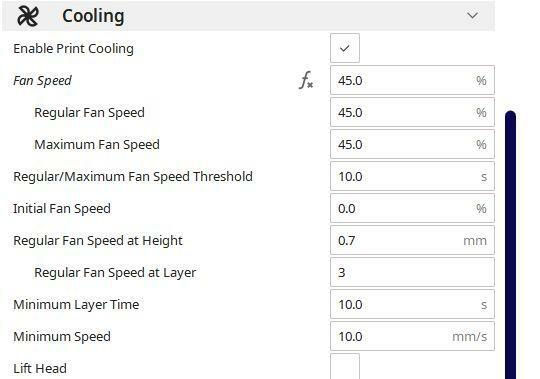This screenshot has width=540, height=379.
Task: Click Regular/Maximum Fan Speed Threshold field
Action: (x=412, y=176)
